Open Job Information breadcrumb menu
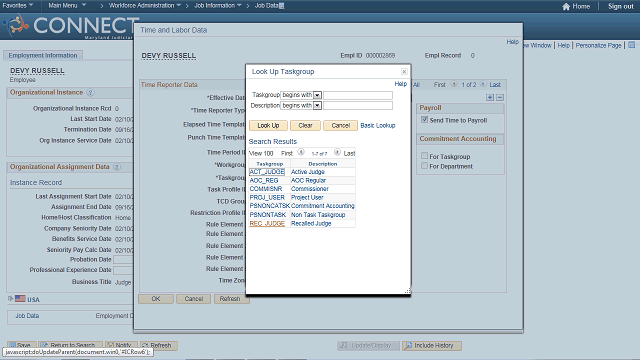Screen dimensions: 640x360 218,5
